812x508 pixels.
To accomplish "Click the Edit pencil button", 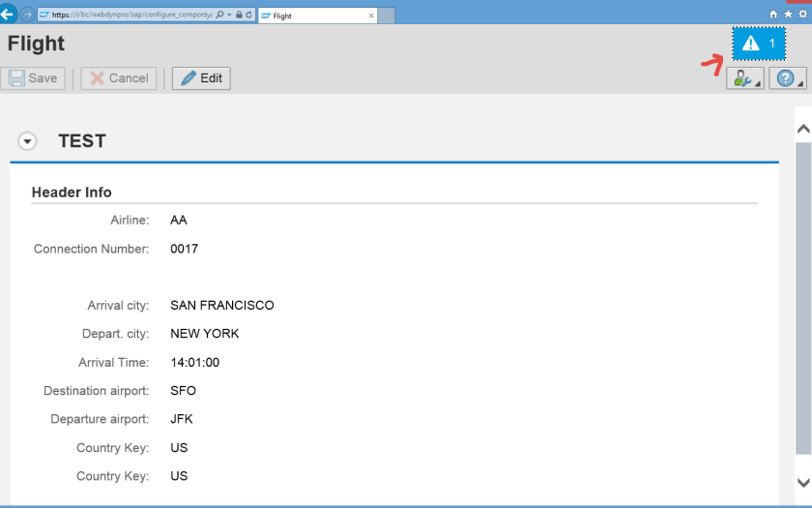I will click(x=201, y=78).
